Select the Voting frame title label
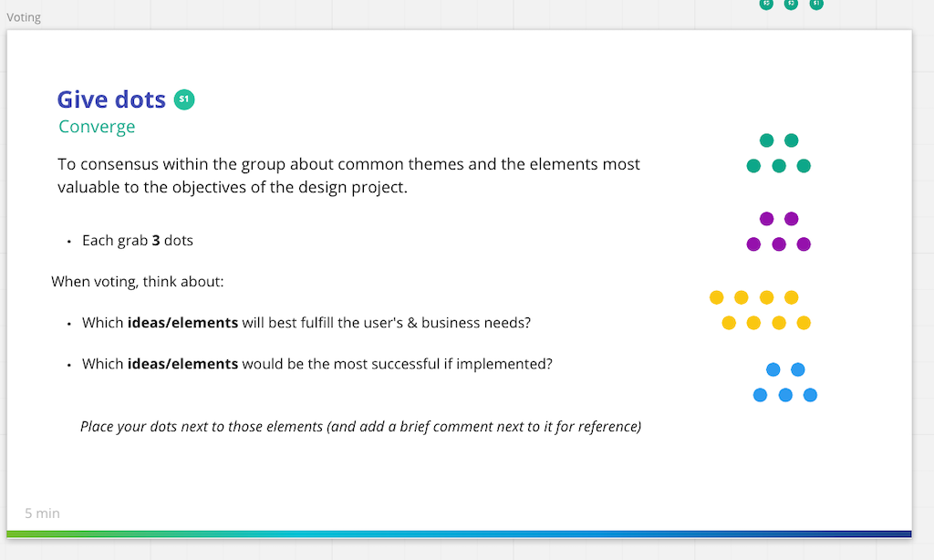 click(24, 17)
